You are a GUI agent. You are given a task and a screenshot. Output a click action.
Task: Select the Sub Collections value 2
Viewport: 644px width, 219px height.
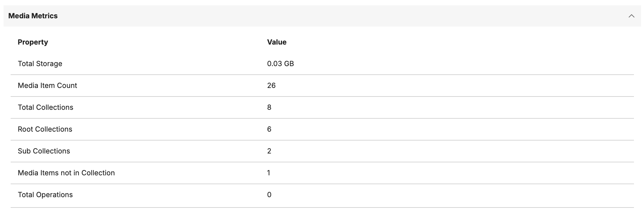(x=268, y=151)
